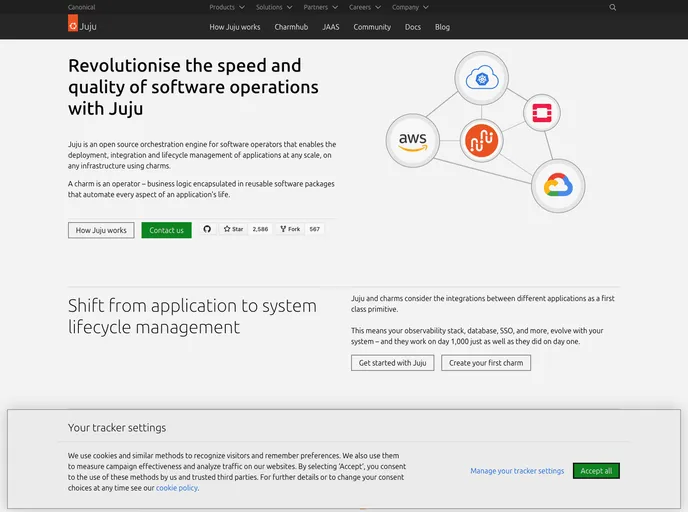This screenshot has height=512, width=688.
Task: Click the GitHub octocat icon
Action: click(x=207, y=229)
